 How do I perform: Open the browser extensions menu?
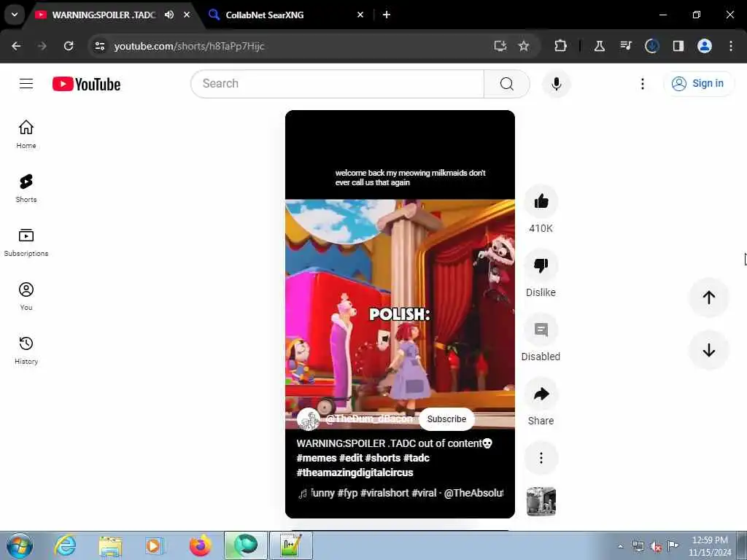(560, 46)
